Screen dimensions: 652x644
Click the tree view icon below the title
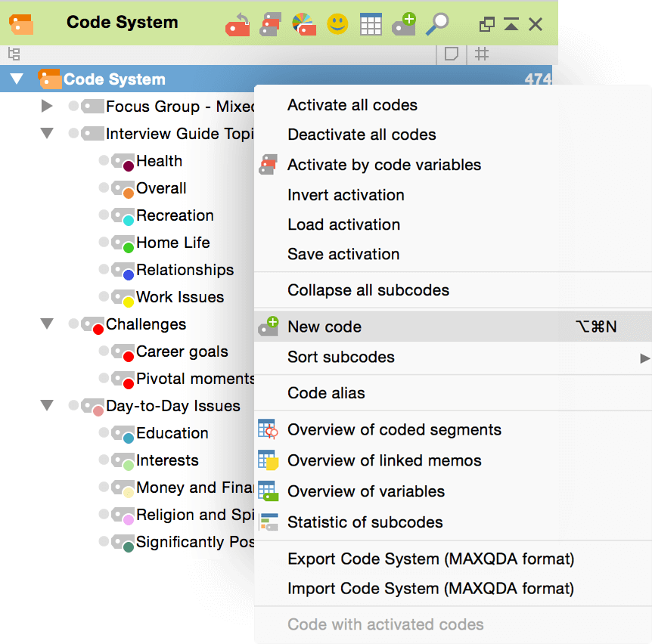(x=14, y=54)
